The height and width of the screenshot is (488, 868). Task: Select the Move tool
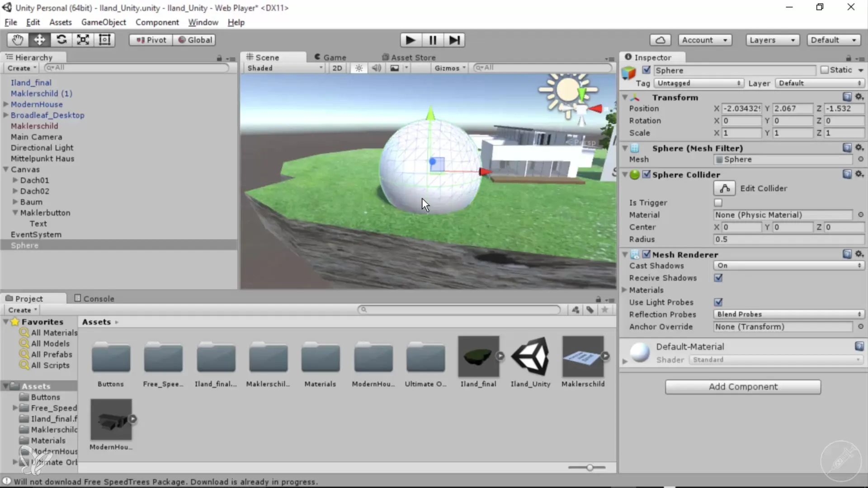39,40
